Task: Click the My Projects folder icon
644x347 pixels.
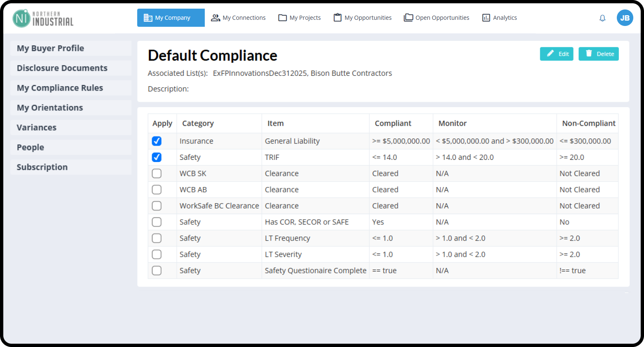Action: tap(282, 18)
